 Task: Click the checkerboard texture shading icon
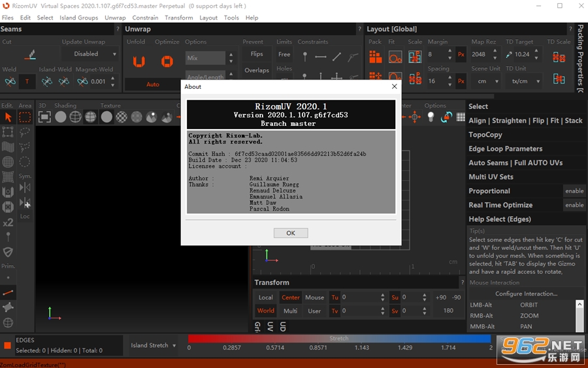(122, 117)
